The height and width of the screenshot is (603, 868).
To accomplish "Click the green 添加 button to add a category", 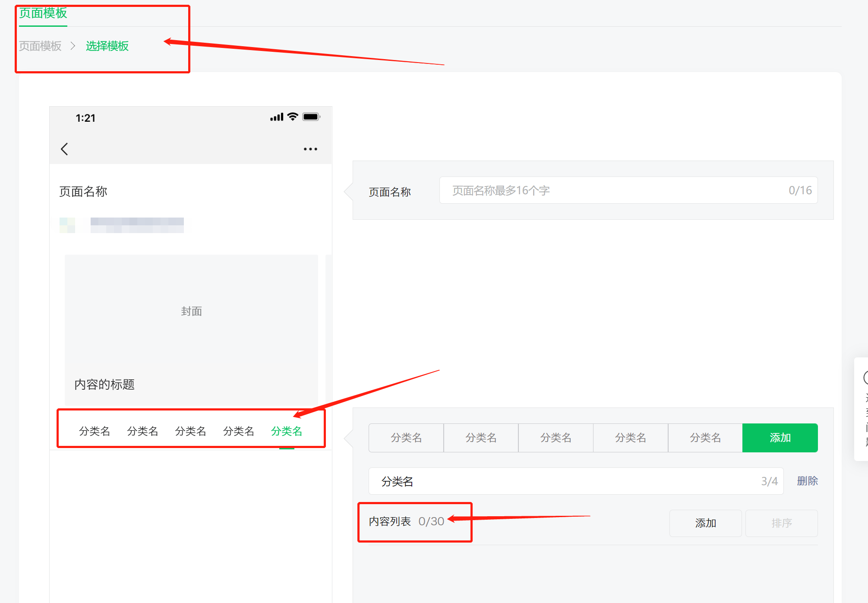I will [x=780, y=437].
